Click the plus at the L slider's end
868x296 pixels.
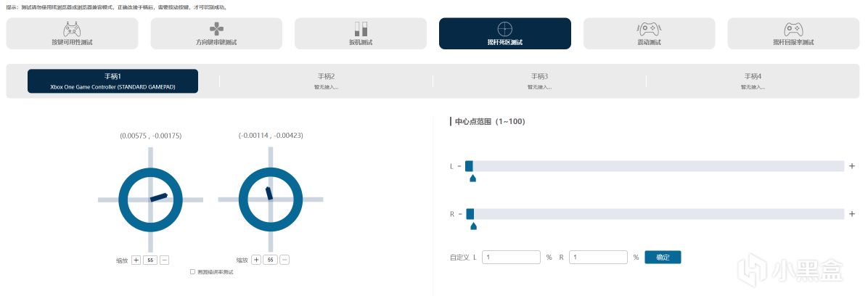click(852, 166)
